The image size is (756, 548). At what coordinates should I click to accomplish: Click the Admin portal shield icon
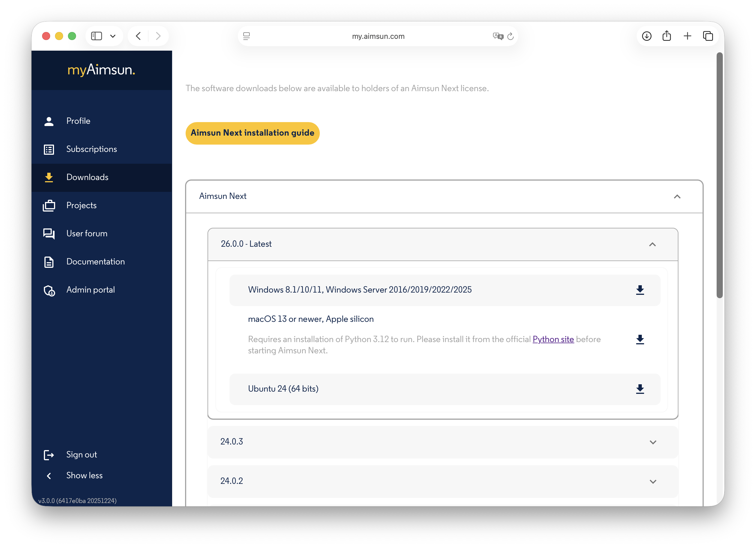point(49,290)
